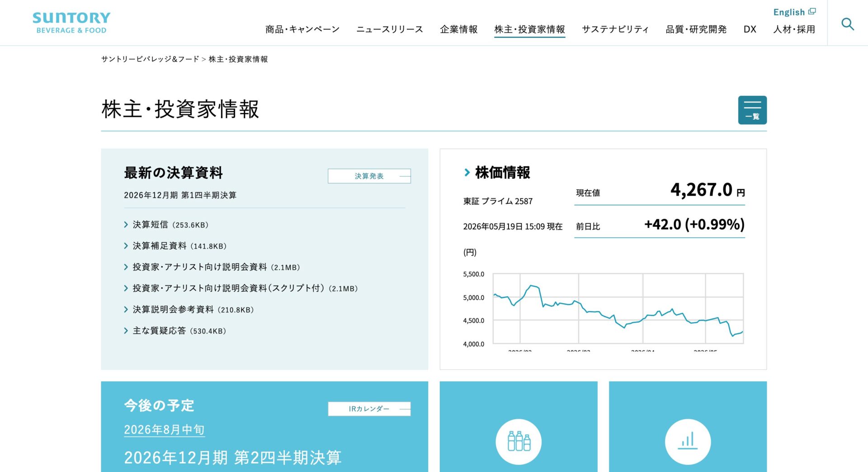
Task: Click the IRカレンダー button
Action: coord(369,409)
